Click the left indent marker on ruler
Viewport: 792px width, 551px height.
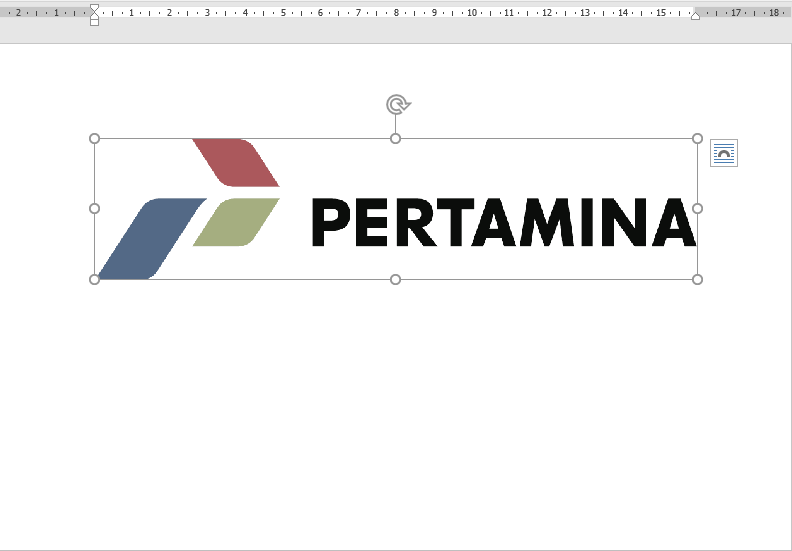click(94, 23)
